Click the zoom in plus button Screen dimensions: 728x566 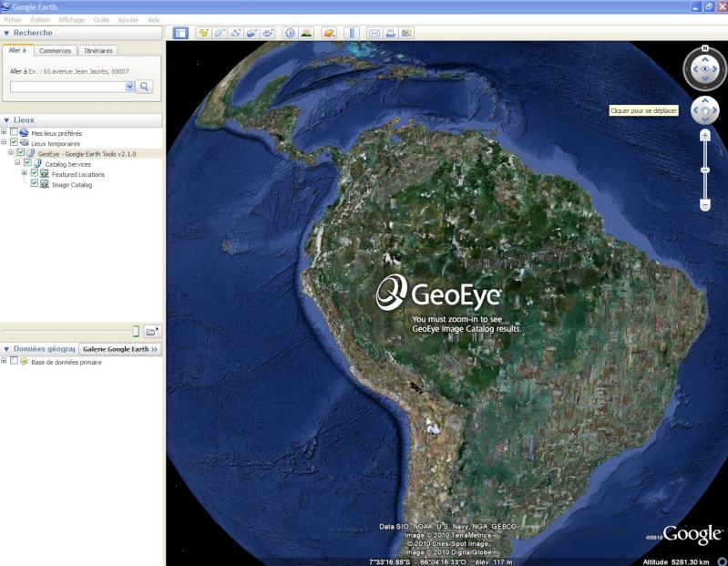[705, 136]
